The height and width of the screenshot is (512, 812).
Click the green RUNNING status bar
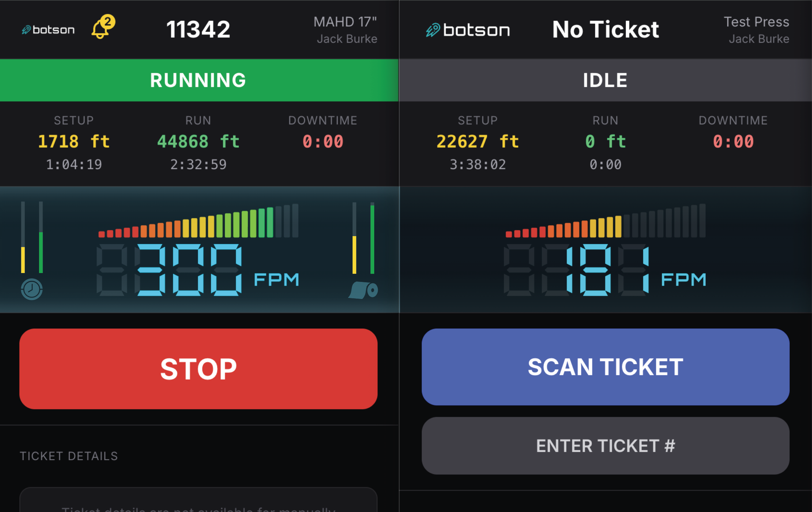click(x=199, y=80)
